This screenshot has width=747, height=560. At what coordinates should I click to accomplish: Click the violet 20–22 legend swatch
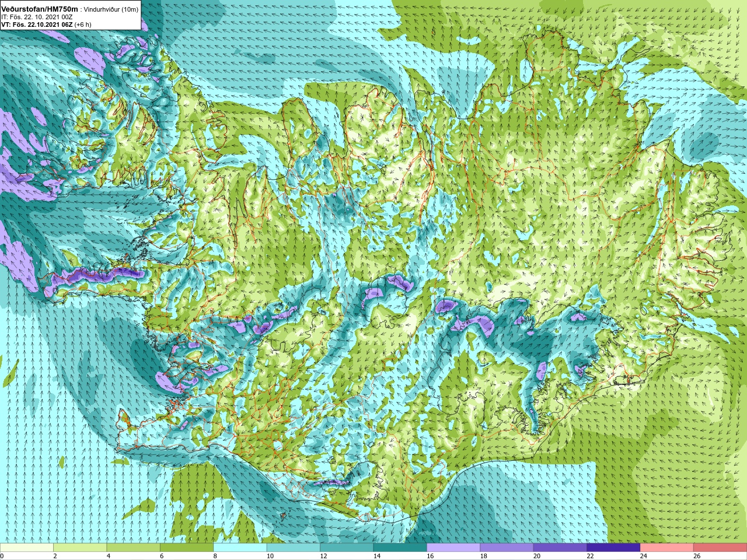(x=560, y=548)
